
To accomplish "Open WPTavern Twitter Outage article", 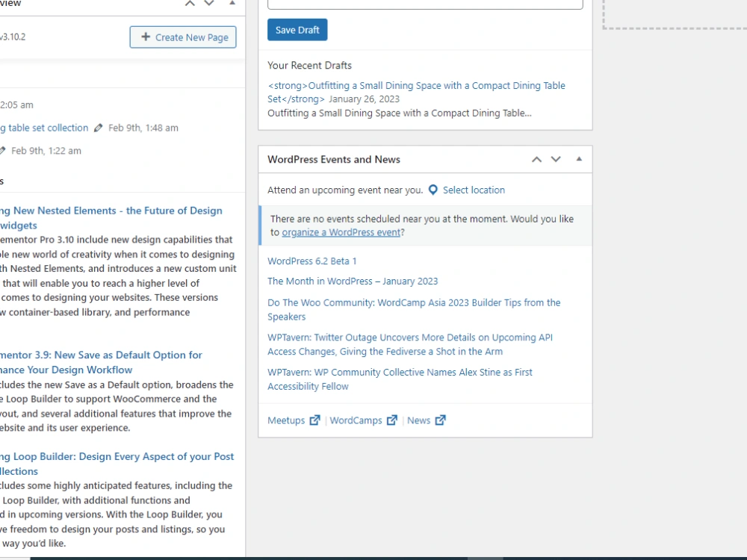I will click(x=409, y=344).
